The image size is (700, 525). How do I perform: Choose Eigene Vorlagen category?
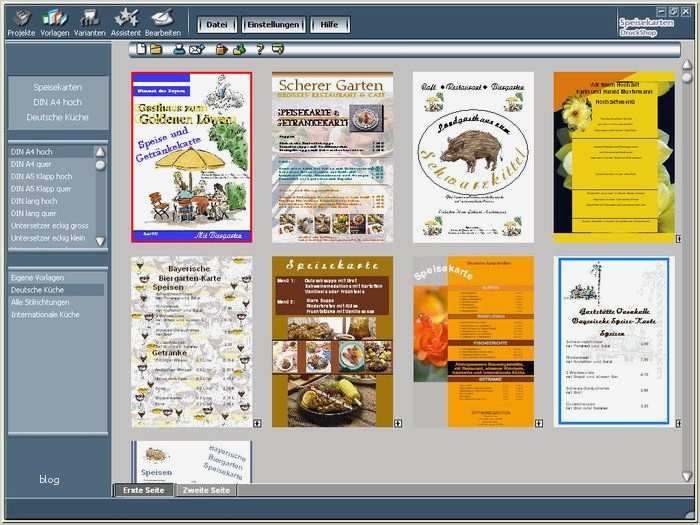(x=56, y=278)
